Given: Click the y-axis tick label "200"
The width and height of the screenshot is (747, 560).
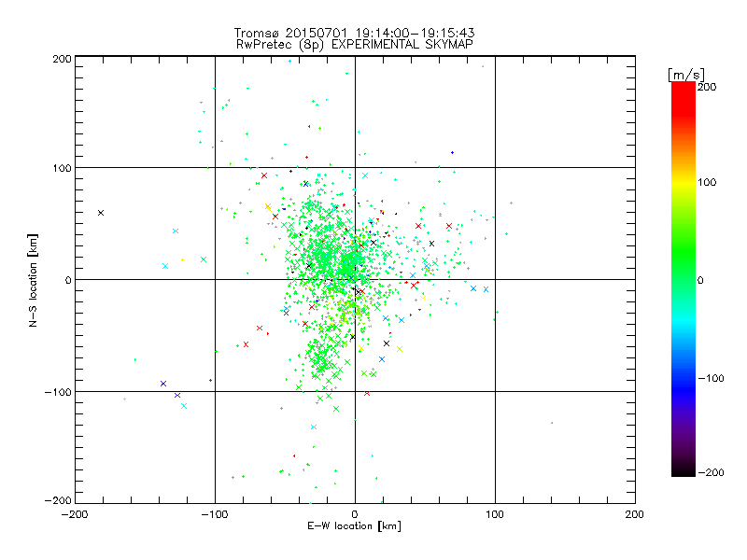Looking at the screenshot, I should coord(63,59).
